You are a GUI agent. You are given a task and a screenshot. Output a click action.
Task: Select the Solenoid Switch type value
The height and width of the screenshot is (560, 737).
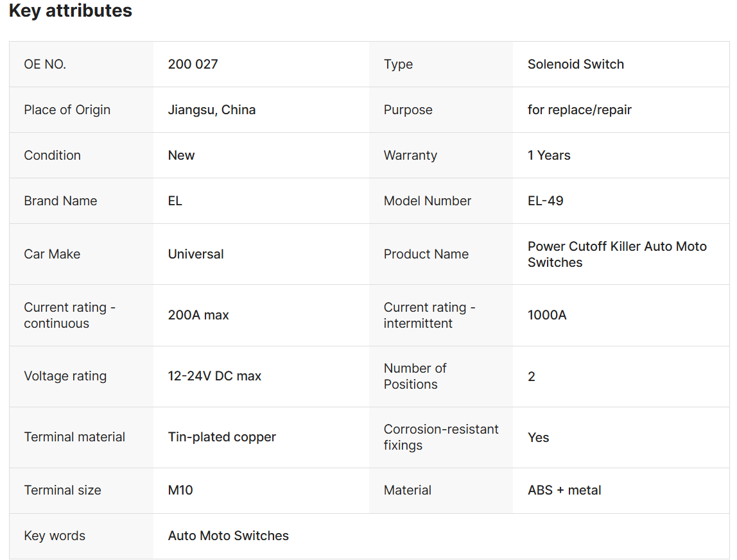pyautogui.click(x=575, y=64)
